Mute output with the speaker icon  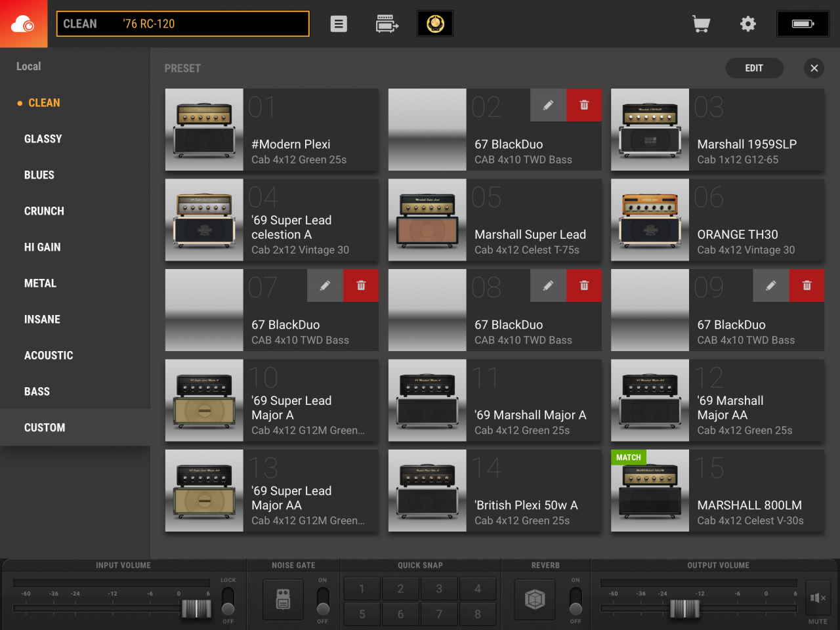tap(818, 598)
